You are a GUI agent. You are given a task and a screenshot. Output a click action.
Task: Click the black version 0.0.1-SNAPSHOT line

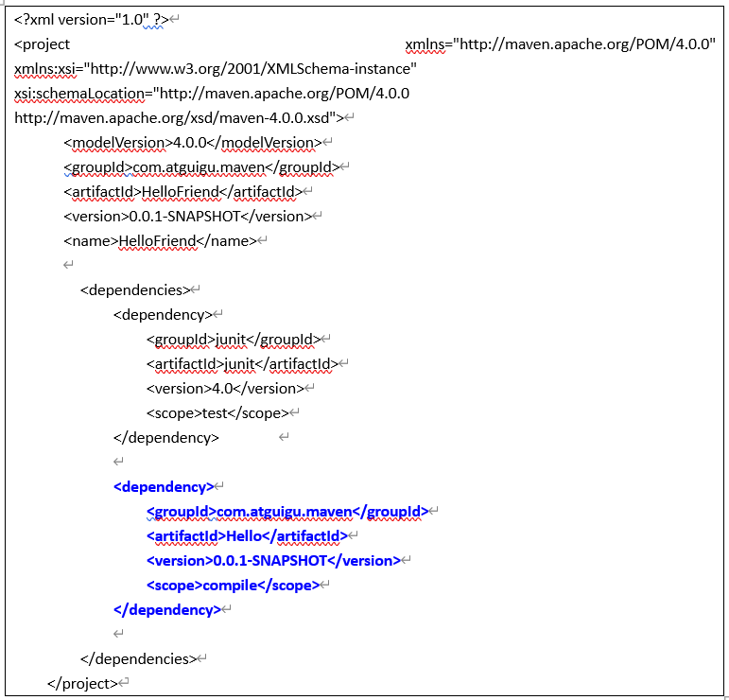(187, 217)
